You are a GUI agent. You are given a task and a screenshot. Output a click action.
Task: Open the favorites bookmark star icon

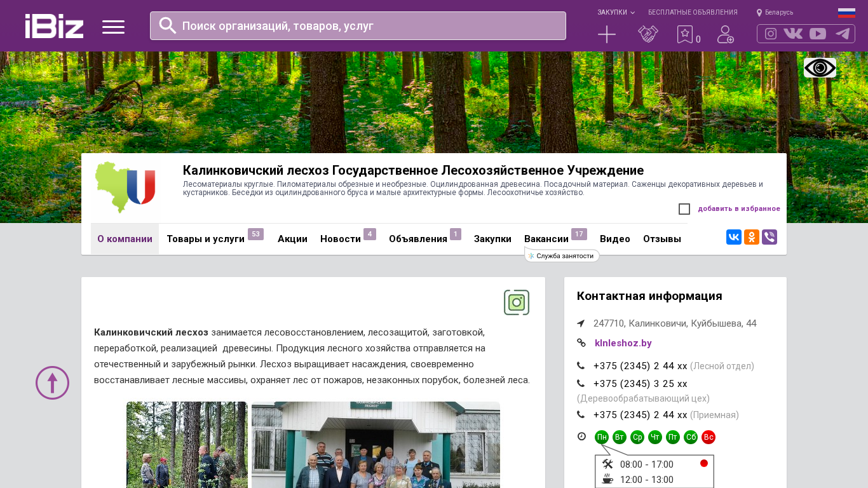(685, 34)
